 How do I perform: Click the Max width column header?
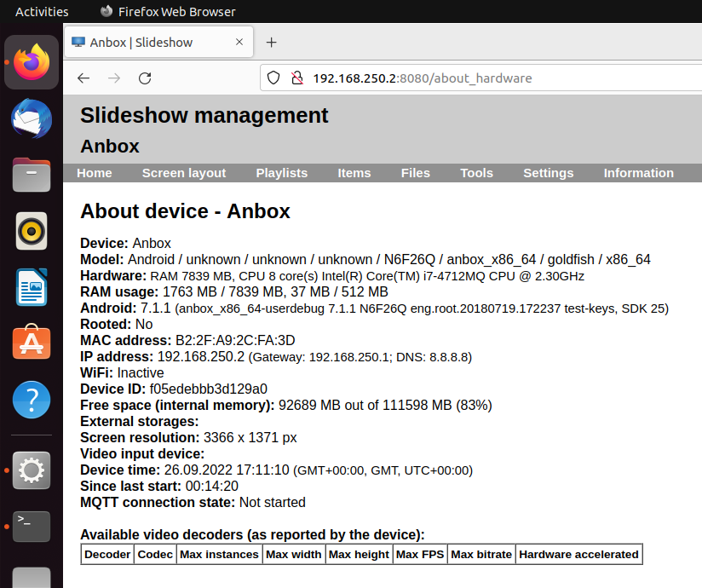294,555
